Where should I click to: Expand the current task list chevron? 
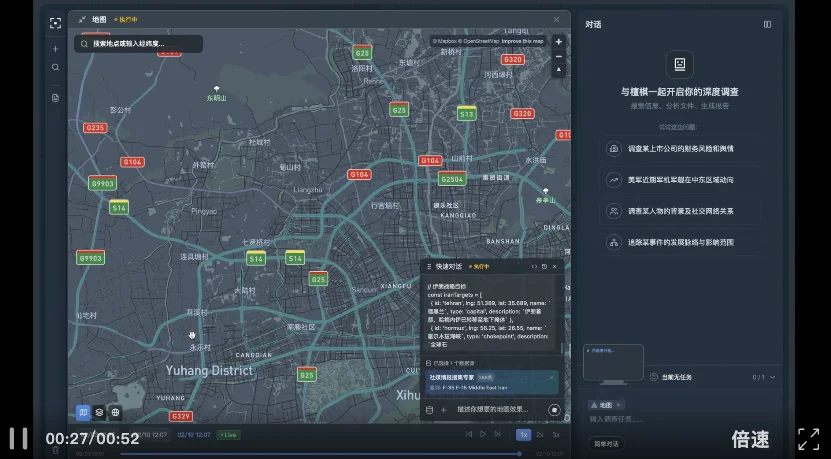(773, 377)
